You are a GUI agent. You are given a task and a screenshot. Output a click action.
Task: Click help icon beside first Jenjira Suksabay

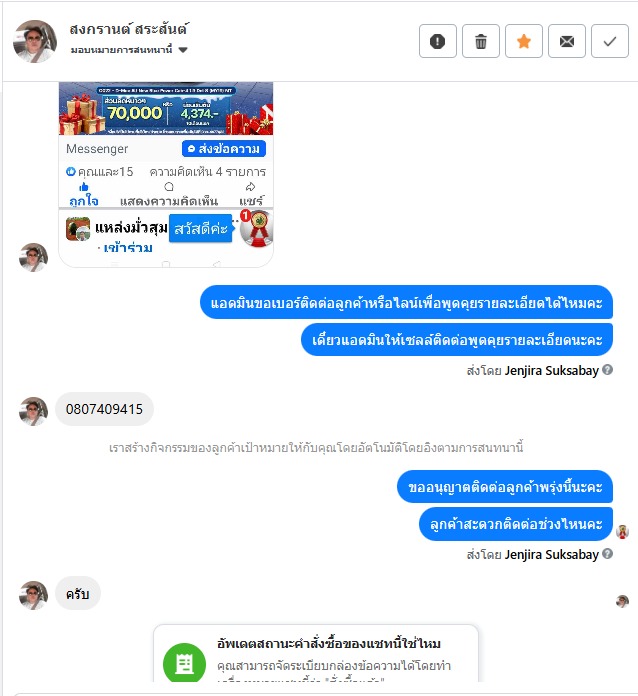click(607, 369)
